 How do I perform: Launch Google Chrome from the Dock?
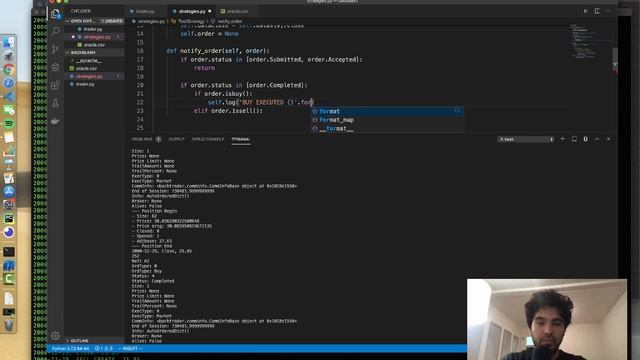coord(9,69)
